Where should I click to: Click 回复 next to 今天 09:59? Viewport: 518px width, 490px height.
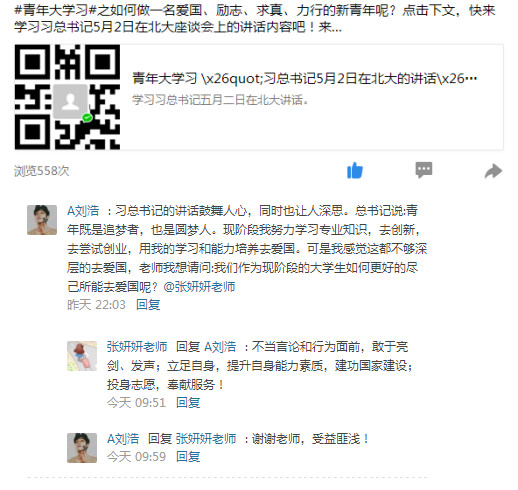point(188,457)
